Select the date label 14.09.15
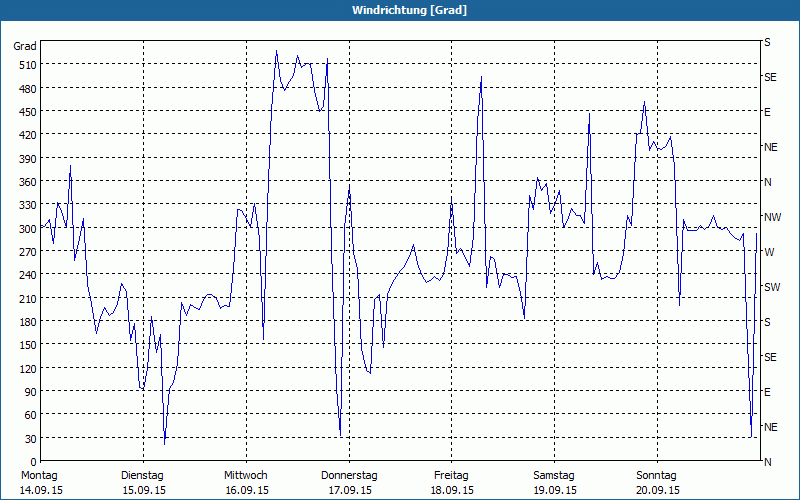800x500 pixels. pyautogui.click(x=41, y=490)
